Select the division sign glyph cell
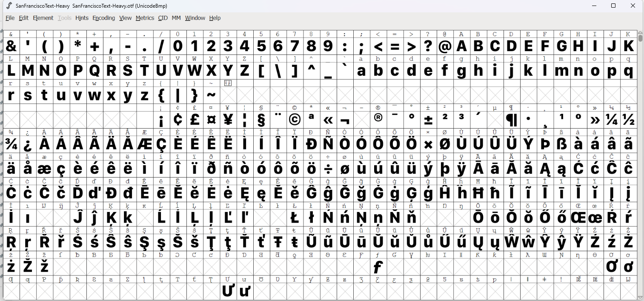Viewport: 644px width, 301px height. [x=328, y=169]
